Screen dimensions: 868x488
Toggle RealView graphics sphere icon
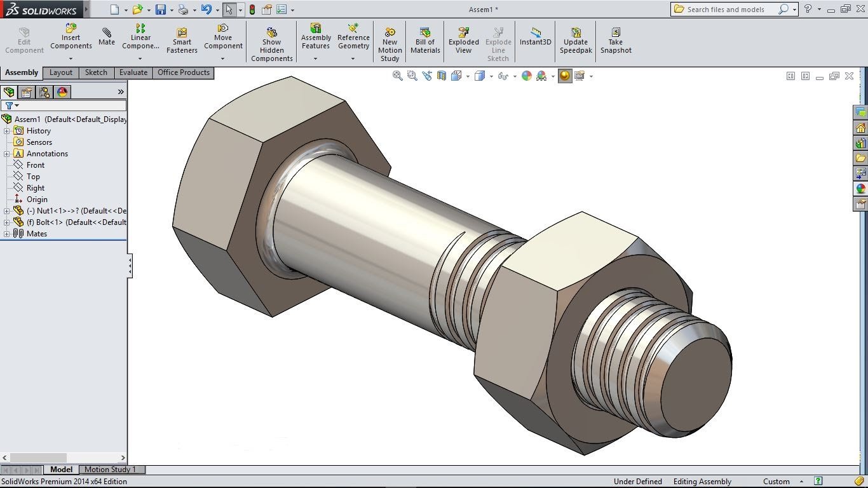(564, 76)
